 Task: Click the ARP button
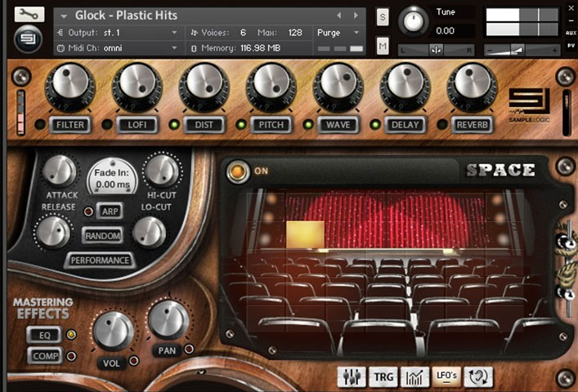coord(110,212)
